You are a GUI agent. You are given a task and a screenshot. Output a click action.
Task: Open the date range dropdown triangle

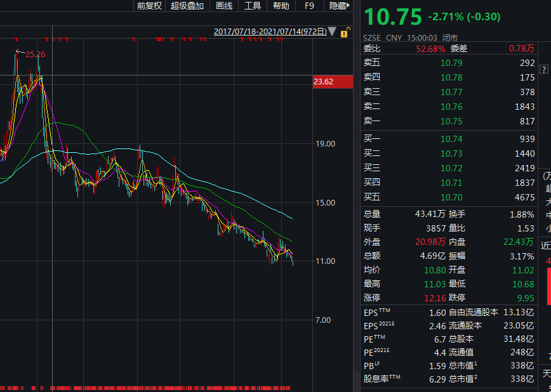[x=333, y=32]
